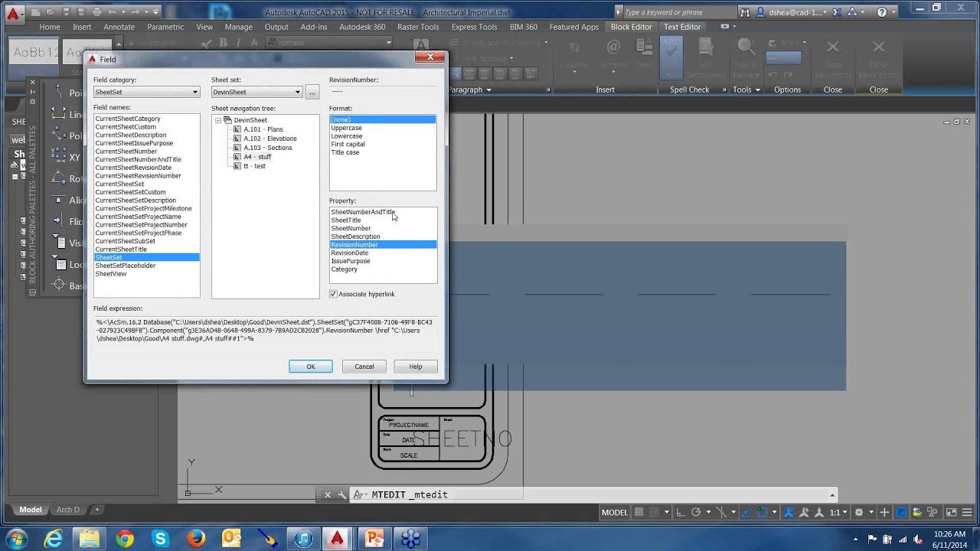Select A.103 - Sections in sheet tree
Image resolution: width=980 pixels, height=551 pixels.
click(268, 148)
